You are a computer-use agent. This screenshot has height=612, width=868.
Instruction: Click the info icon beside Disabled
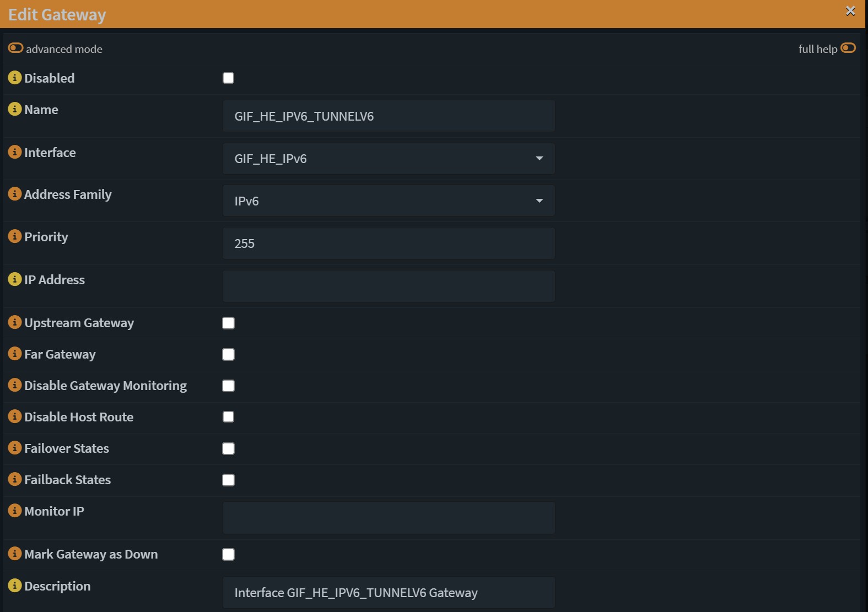pyautogui.click(x=15, y=78)
